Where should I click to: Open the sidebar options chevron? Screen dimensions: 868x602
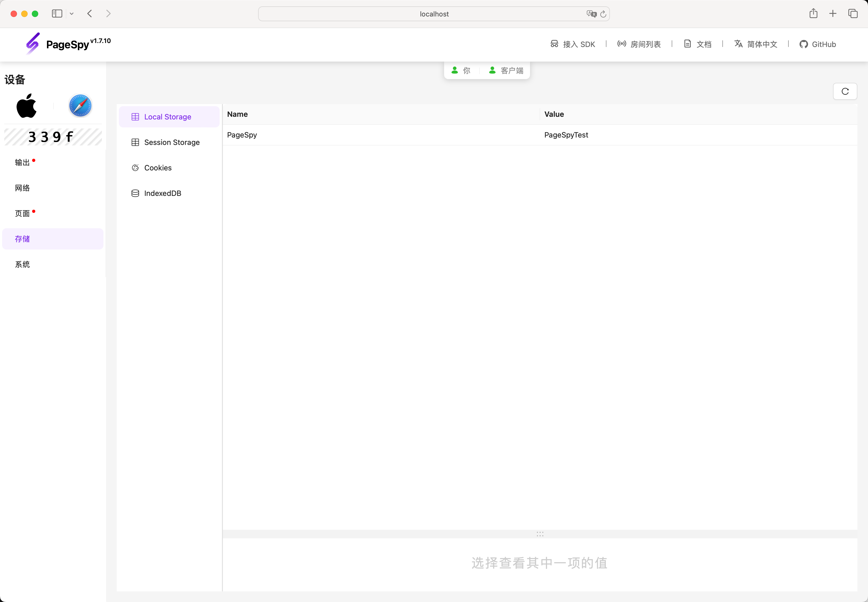pos(72,14)
